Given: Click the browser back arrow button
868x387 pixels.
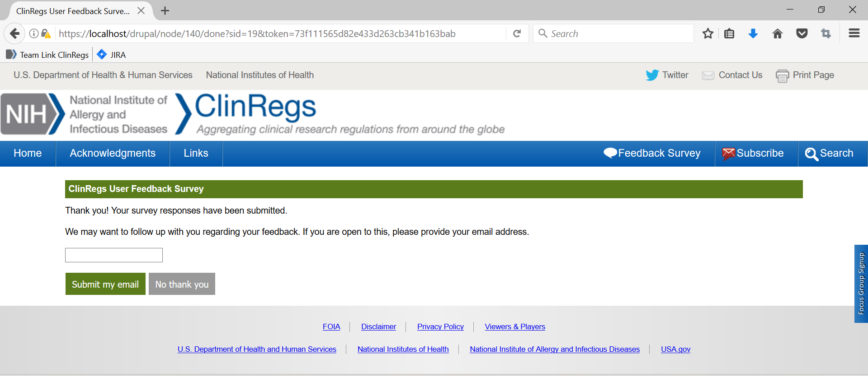Looking at the screenshot, I should pyautogui.click(x=14, y=33).
